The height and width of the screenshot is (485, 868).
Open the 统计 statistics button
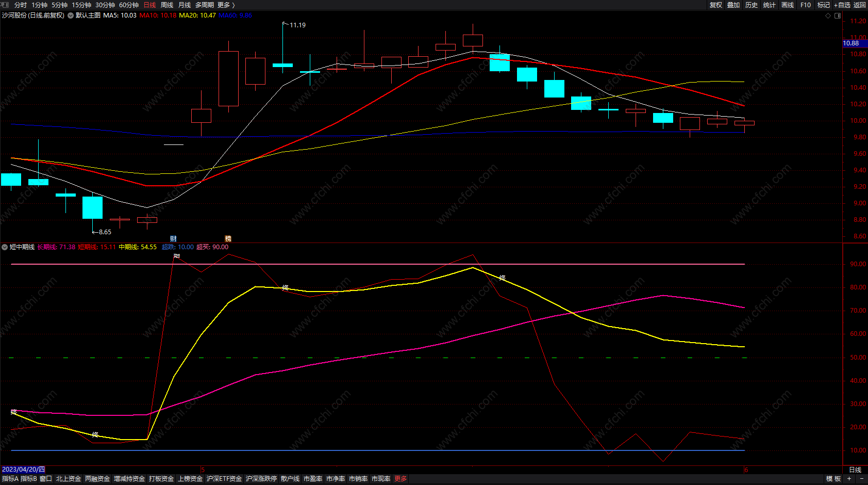click(770, 5)
